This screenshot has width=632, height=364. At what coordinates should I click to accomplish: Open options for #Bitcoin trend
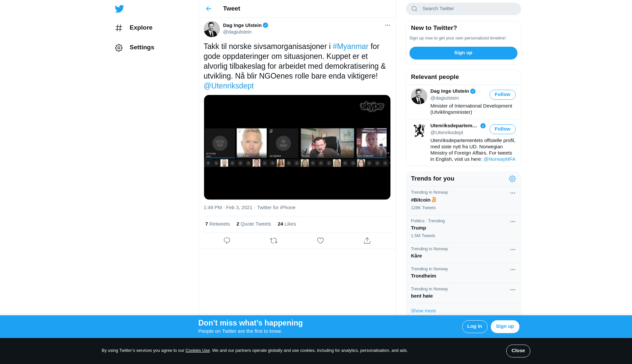pos(513,193)
